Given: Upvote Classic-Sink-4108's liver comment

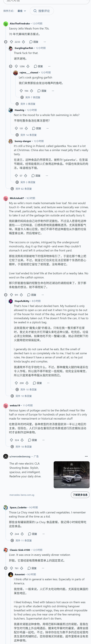Looking at the screenshot, I should point(11,568).
